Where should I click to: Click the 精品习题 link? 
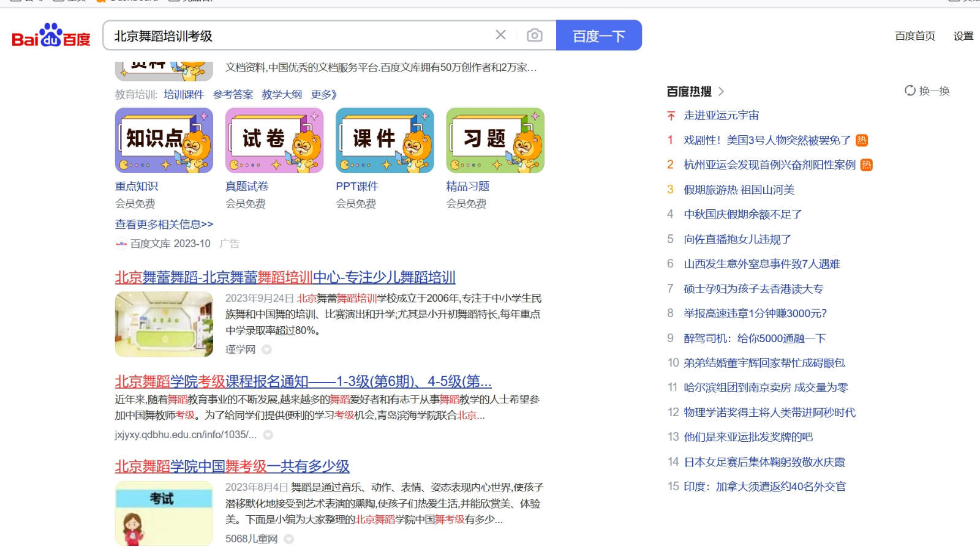coord(467,186)
